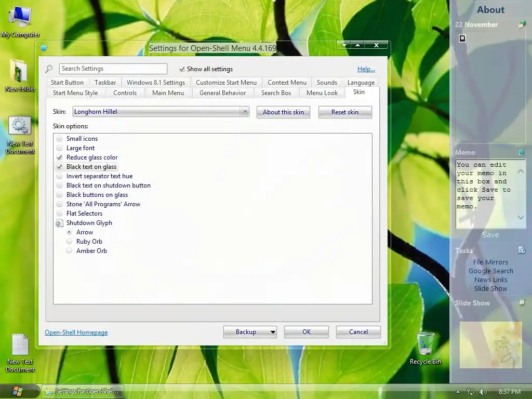This screenshot has width=532, height=399.
Task: Enable Invert separator text hue
Action: 59,176
